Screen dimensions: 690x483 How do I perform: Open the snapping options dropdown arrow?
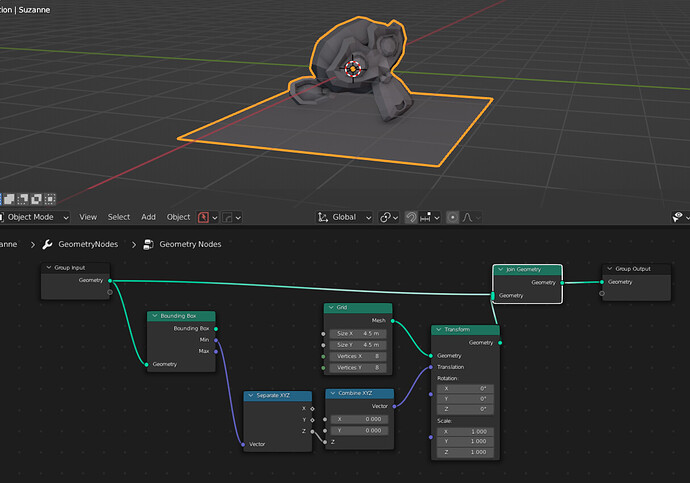click(x=437, y=218)
